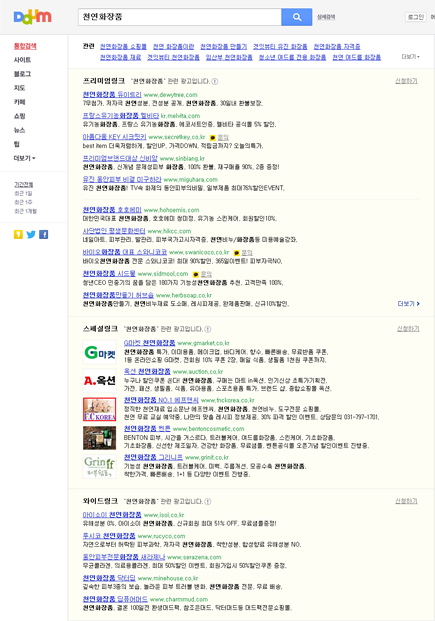Open the swanicoco.co.kr ad title link

(125, 252)
